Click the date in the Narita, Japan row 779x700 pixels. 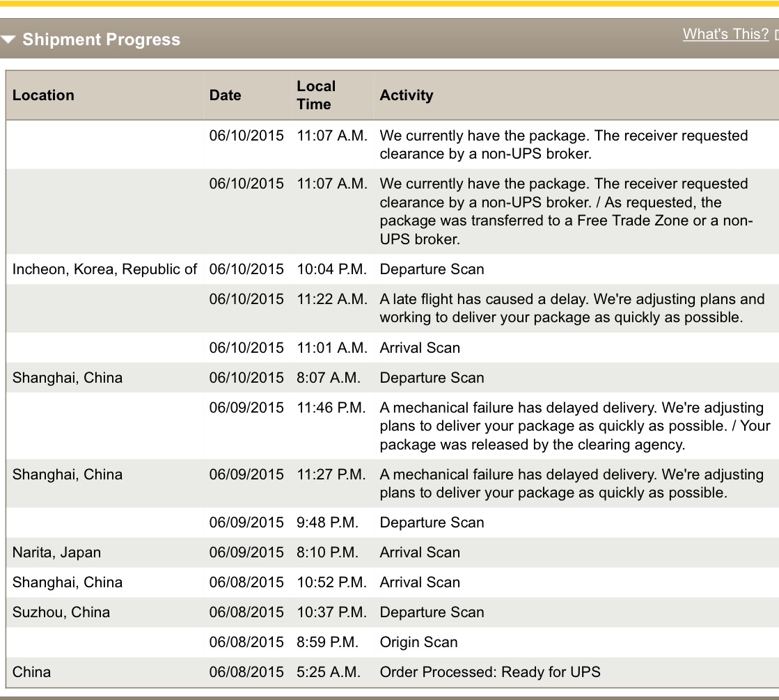(x=246, y=552)
